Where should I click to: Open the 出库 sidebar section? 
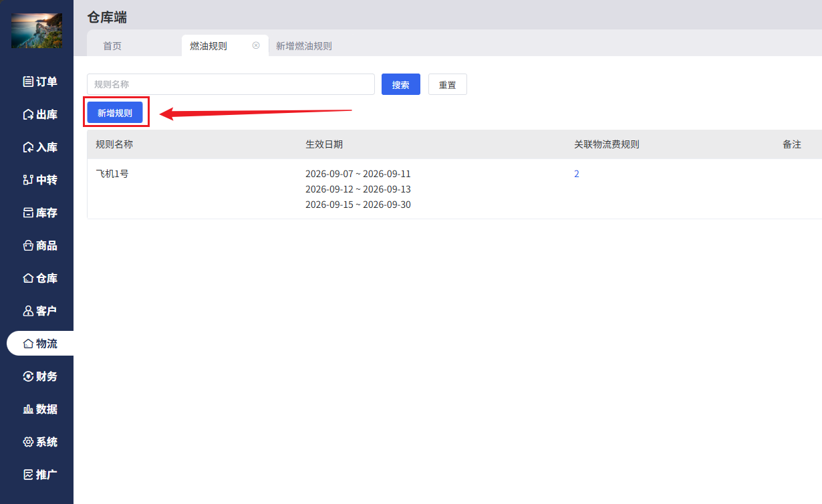(39, 114)
